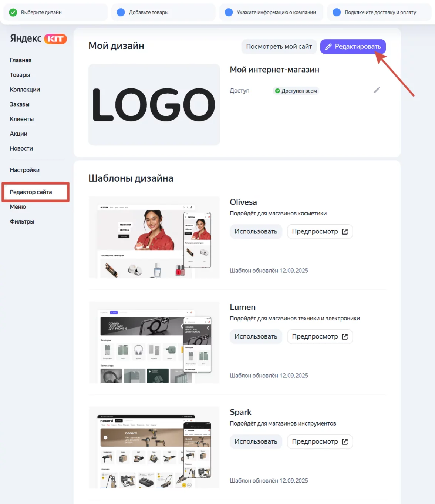Screen dimensions: 435x504
Task: Use the Olivesa template
Action: click(256, 232)
